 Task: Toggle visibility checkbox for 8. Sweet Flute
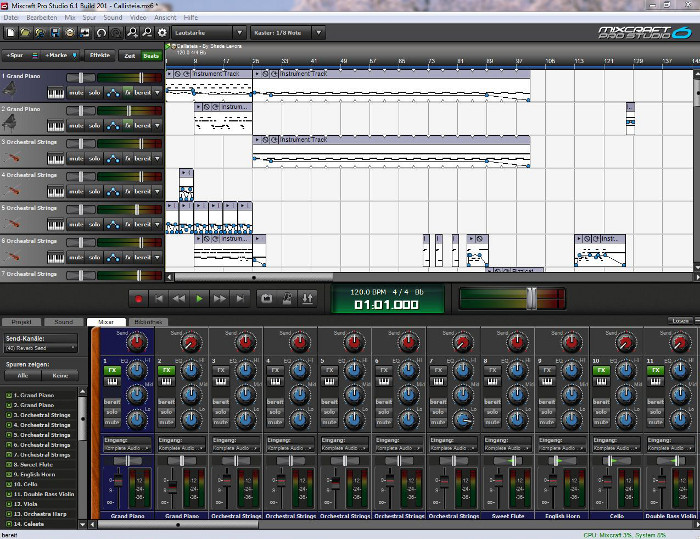click(x=8, y=465)
